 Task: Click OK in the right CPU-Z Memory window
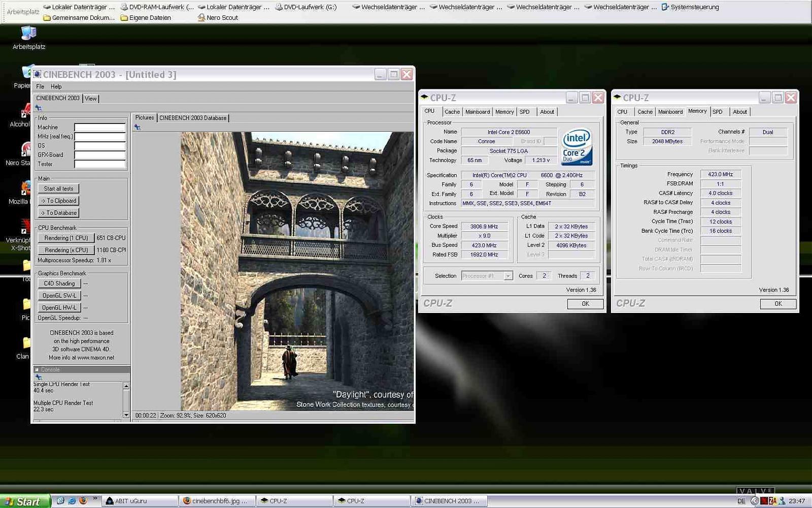[778, 304]
